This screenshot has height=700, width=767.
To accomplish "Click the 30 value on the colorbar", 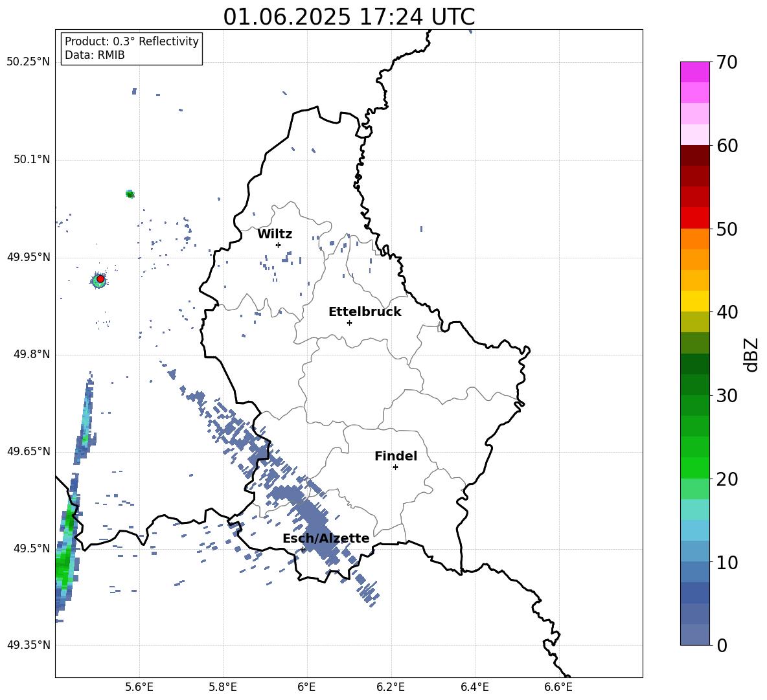I will (x=727, y=396).
